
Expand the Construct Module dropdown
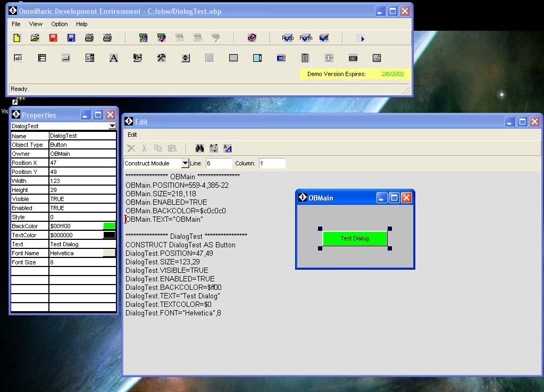185,163
